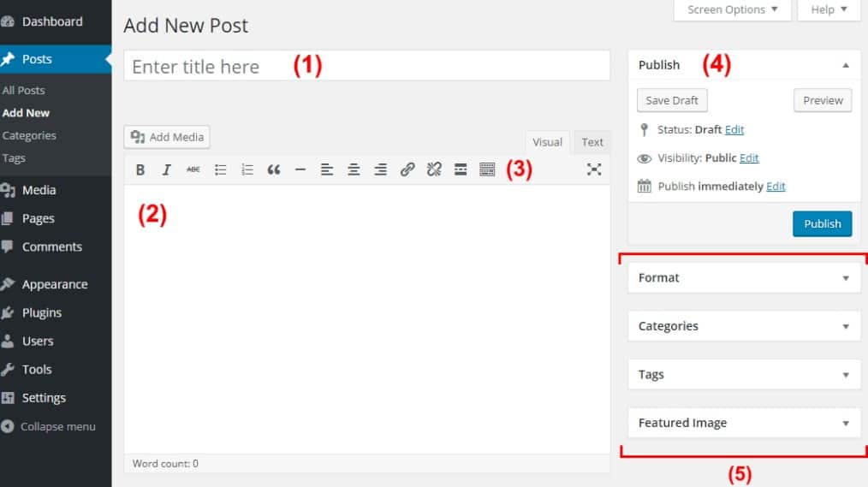
Task: Insert the Read More tag
Action: (x=461, y=169)
